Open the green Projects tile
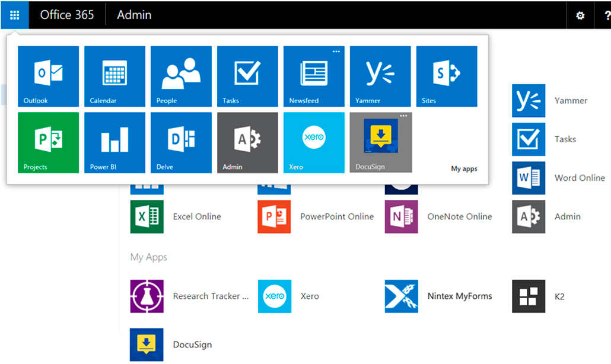The height and width of the screenshot is (364, 611). (x=48, y=142)
